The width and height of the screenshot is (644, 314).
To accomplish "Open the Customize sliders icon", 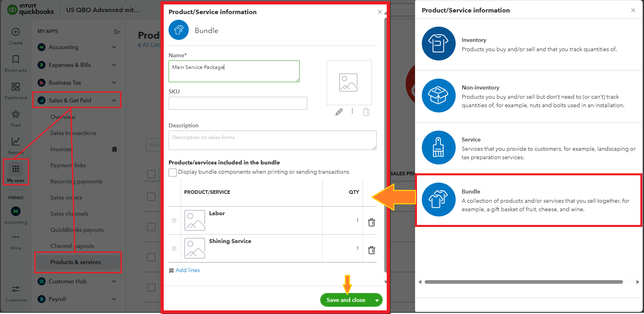I will click(16, 289).
